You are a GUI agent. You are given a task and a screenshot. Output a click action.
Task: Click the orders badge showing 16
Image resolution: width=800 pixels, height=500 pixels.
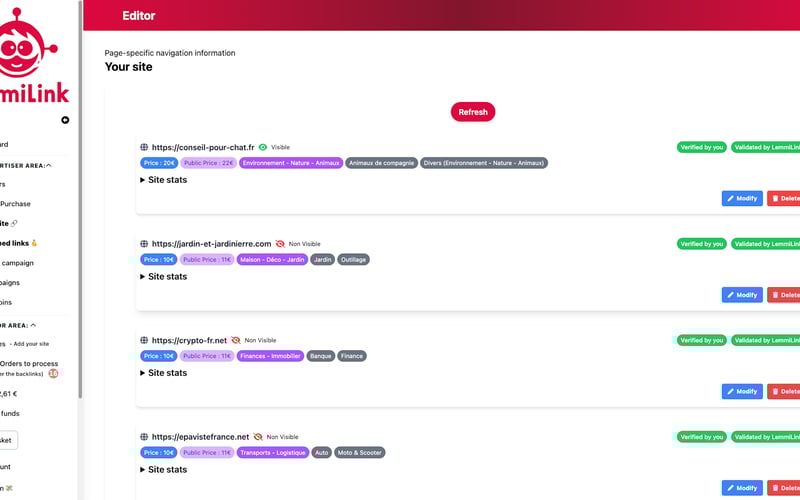click(x=53, y=373)
